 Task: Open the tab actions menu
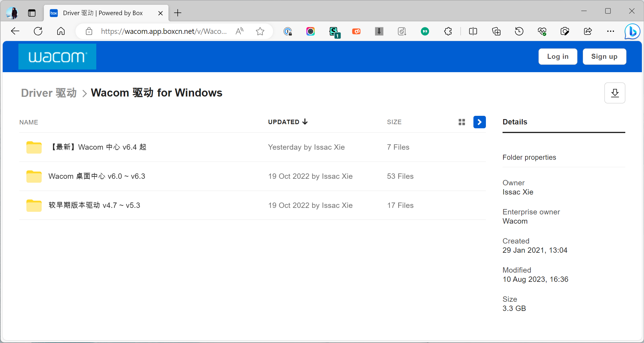[32, 13]
